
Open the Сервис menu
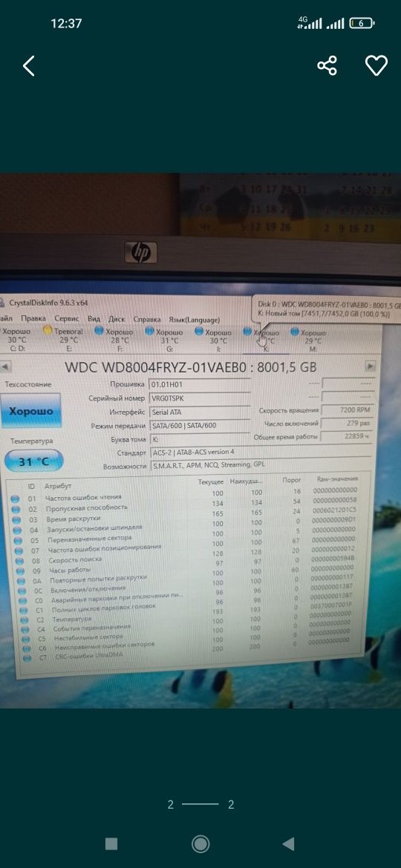coord(67,319)
